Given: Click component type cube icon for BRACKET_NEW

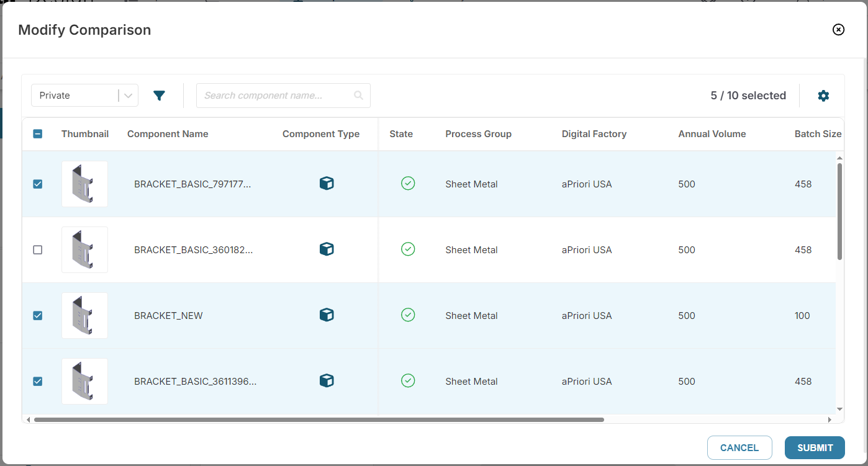Looking at the screenshot, I should 327,315.
